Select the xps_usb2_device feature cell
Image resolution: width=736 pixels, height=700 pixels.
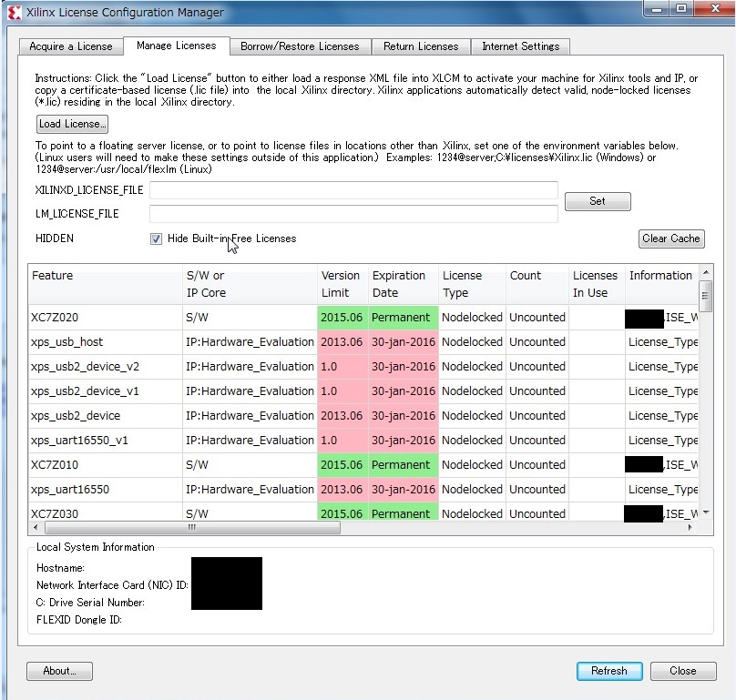(105, 416)
